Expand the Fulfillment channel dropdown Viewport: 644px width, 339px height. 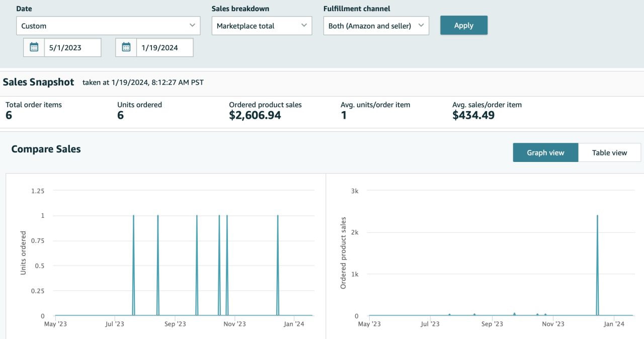[x=376, y=26]
